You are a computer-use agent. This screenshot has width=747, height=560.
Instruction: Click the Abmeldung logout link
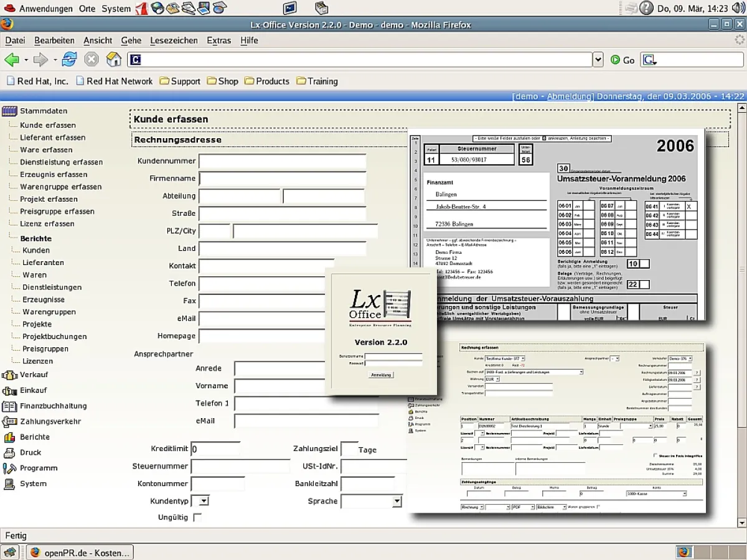click(x=568, y=96)
